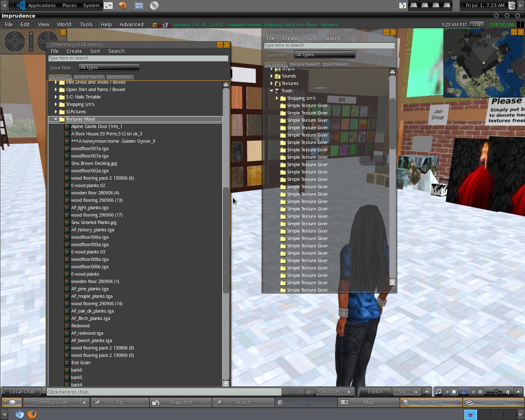The image size is (525, 420).
Task: Click the Local Chat button
Action: (x=22, y=392)
